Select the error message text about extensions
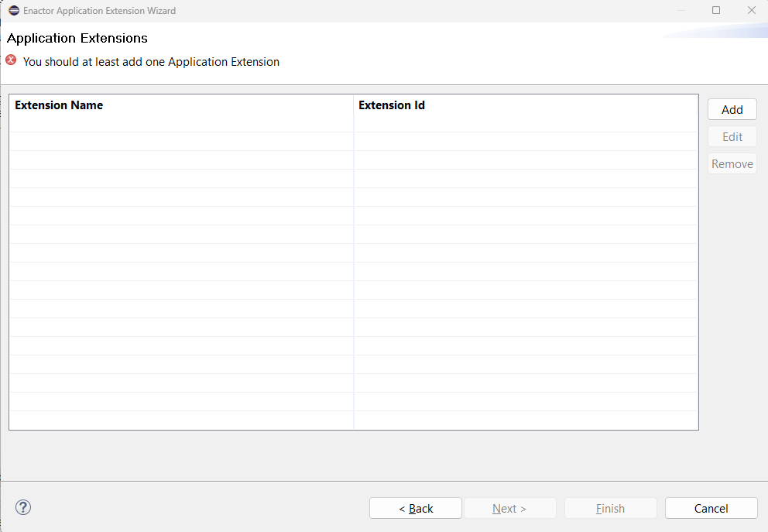The image size is (768, 532). point(151,62)
